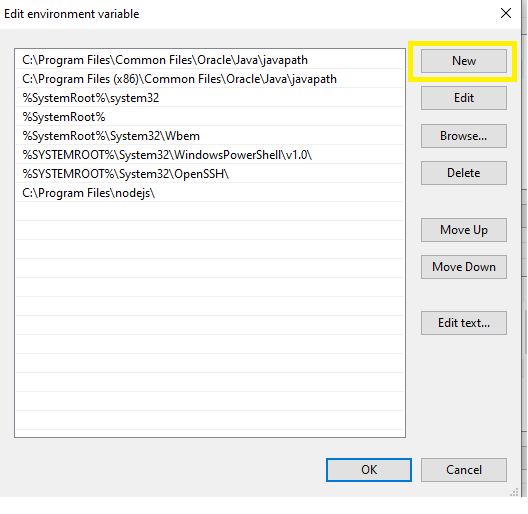
Task: Select the OpenSSH path entry
Action: point(210,174)
